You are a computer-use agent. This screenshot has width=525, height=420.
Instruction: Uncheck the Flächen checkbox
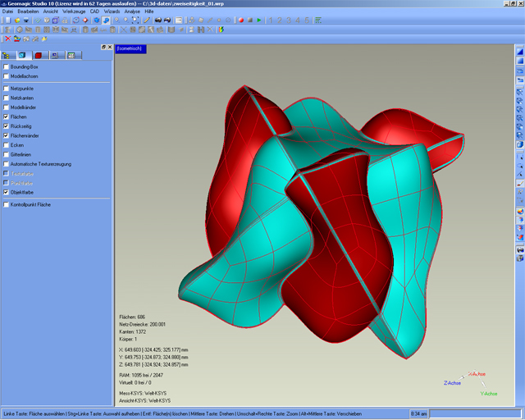(6, 116)
